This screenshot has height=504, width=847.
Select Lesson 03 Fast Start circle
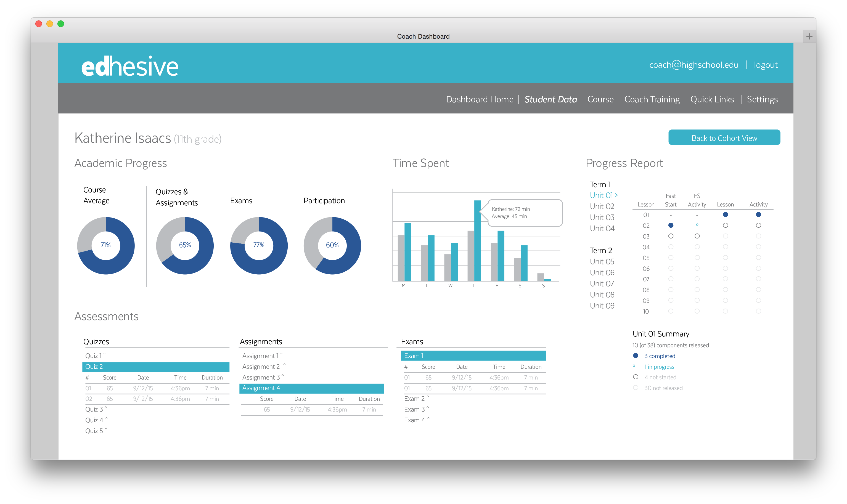670,236
